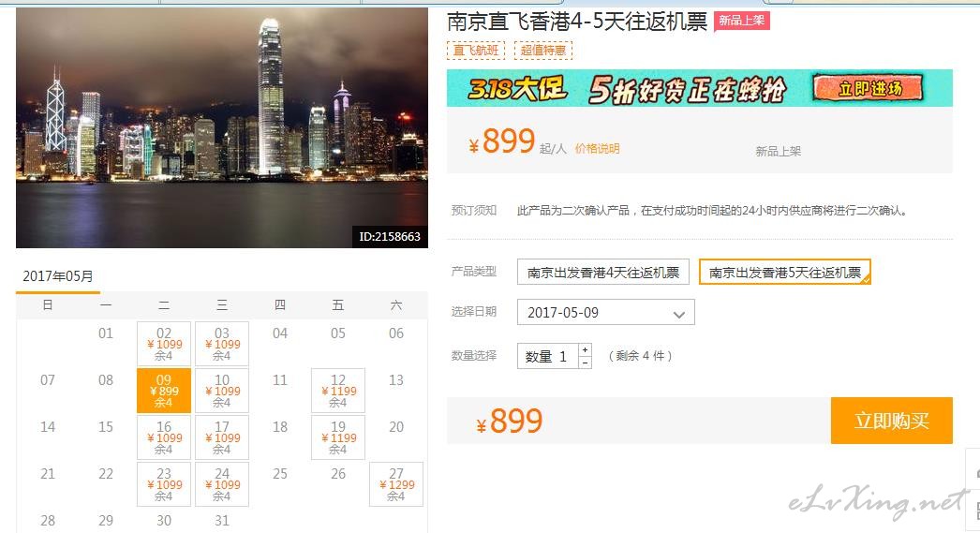Viewport: 980px width, 533px height.
Task: Click the Hong Kong skyline product photo
Action: [222, 127]
